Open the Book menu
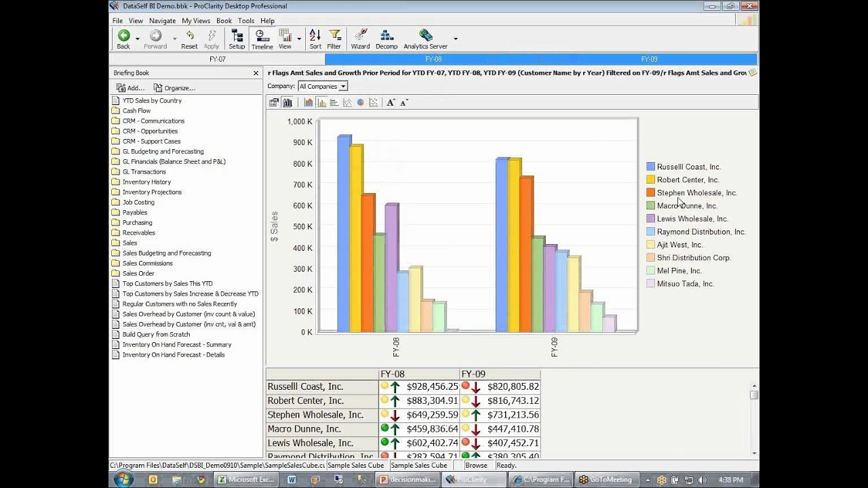The width and height of the screenshot is (868, 488). pos(224,21)
